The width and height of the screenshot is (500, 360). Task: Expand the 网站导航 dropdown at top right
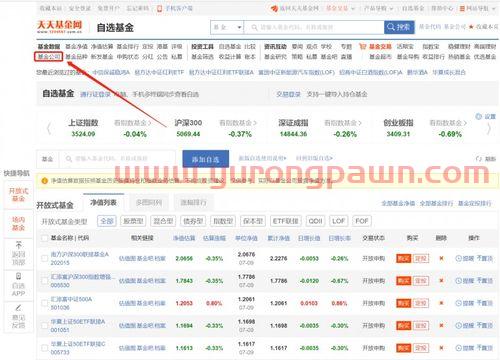click(x=478, y=8)
